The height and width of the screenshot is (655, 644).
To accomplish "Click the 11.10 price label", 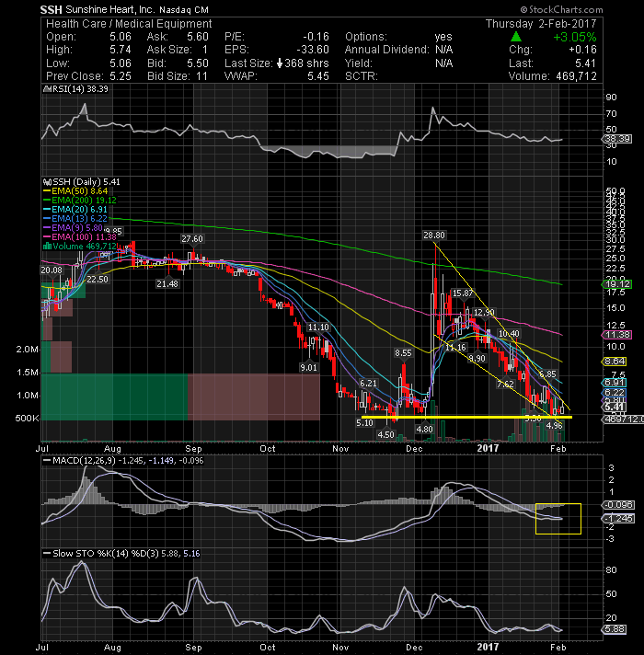I will click(x=318, y=327).
